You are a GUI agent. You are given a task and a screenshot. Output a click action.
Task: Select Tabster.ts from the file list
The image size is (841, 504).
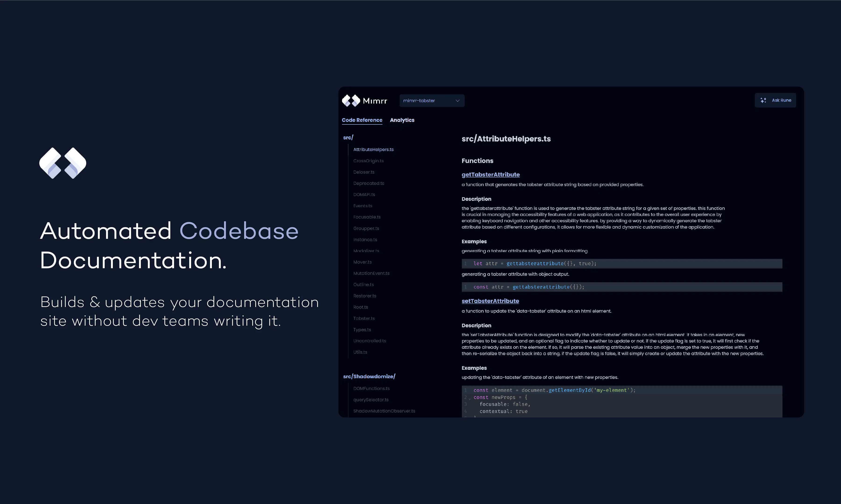coord(363,318)
